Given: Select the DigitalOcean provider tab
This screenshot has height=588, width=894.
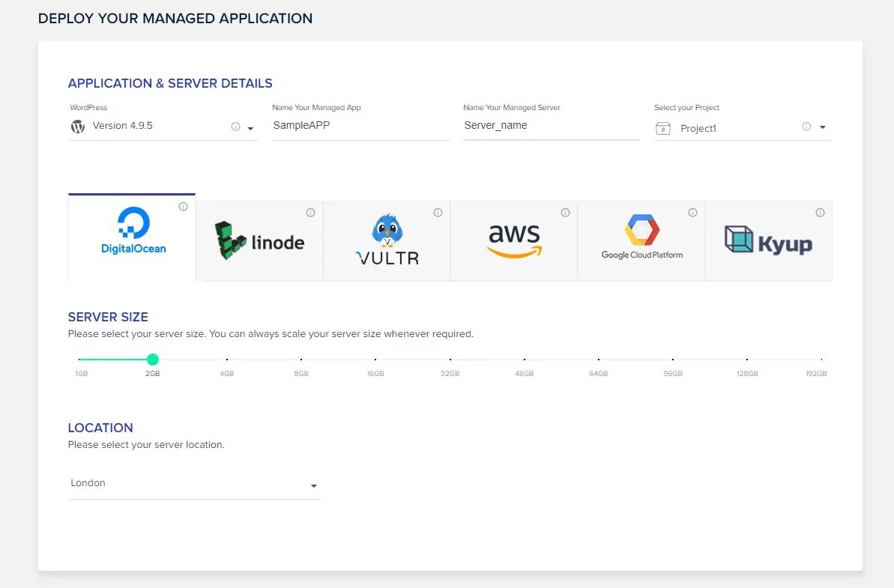Looking at the screenshot, I should [132, 237].
